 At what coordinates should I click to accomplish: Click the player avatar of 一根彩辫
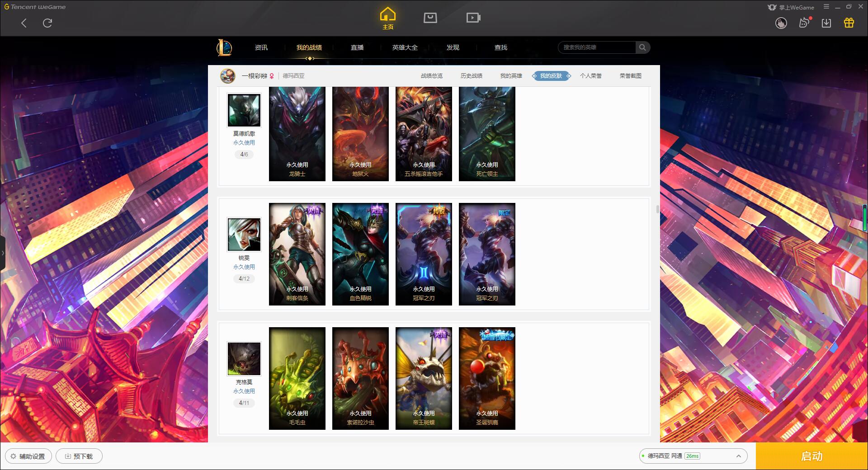tap(228, 75)
